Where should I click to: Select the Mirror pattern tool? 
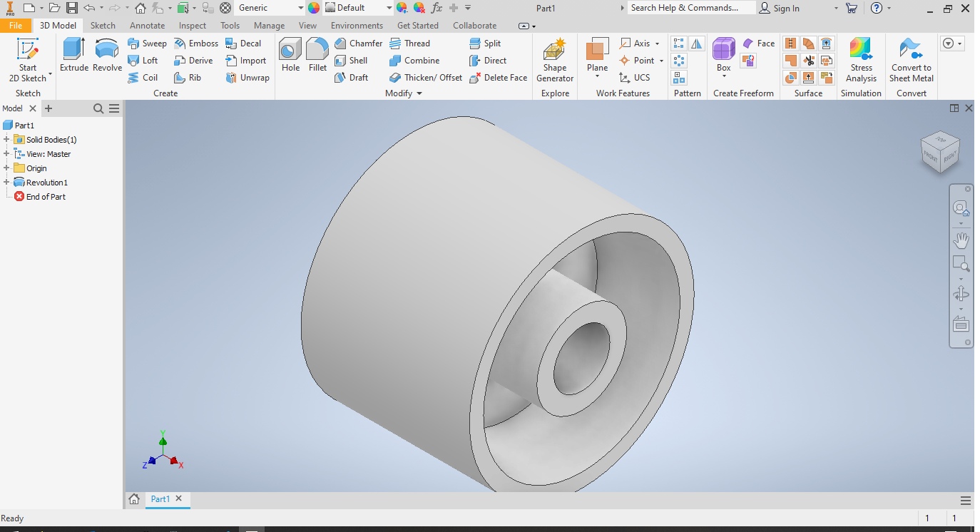(x=696, y=44)
